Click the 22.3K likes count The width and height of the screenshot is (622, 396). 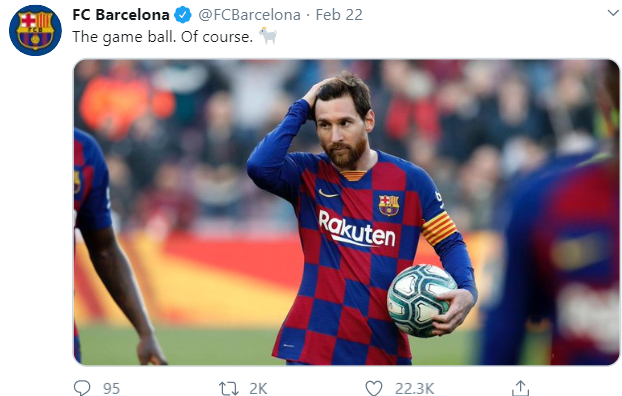coord(415,388)
